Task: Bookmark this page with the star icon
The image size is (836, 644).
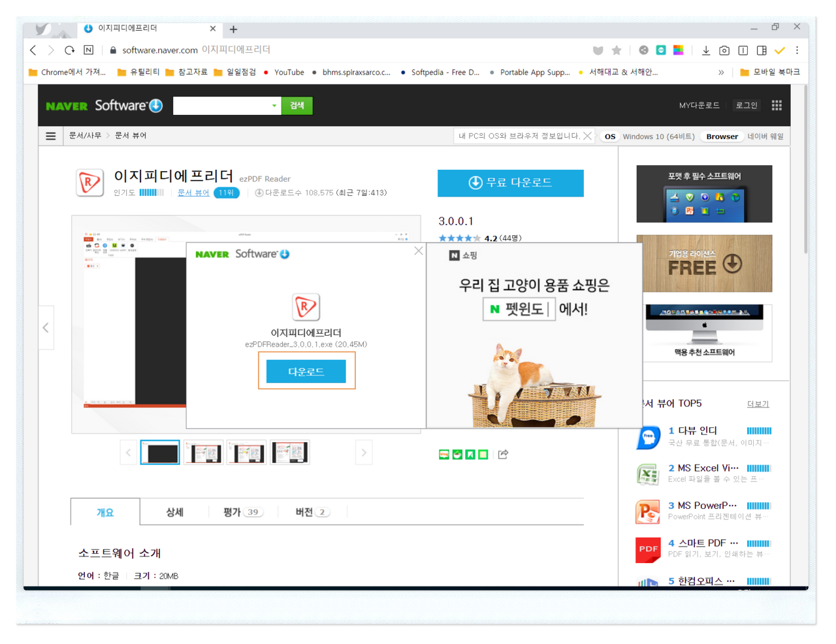Action: 617,50
